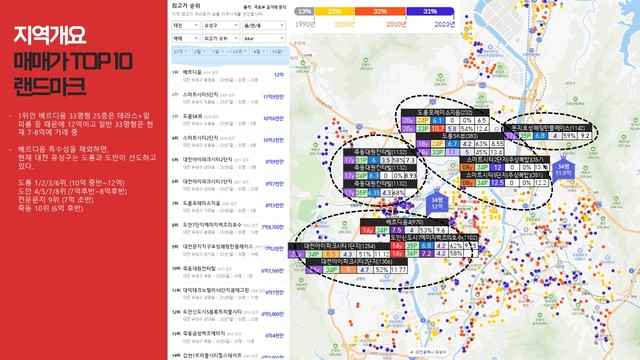The width and height of the screenshot is (640, 360).
Task: Open the 4위 스마트시티2단지 entry
Action: coord(228,141)
